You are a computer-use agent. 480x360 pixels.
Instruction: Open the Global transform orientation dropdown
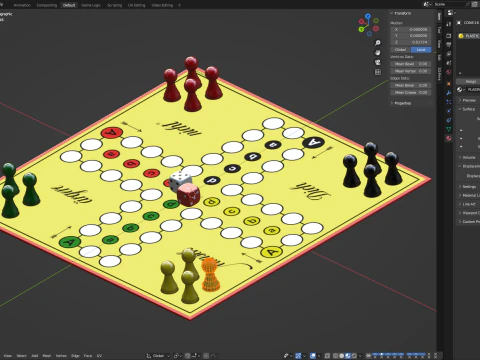(158, 356)
